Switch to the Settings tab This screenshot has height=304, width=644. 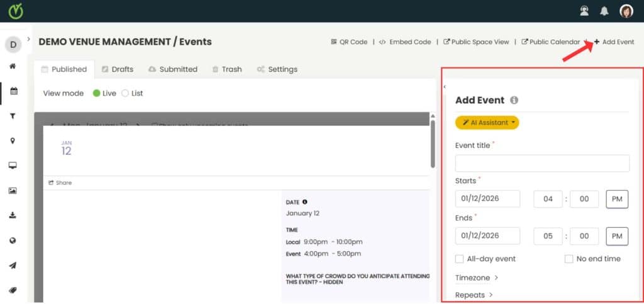277,69
